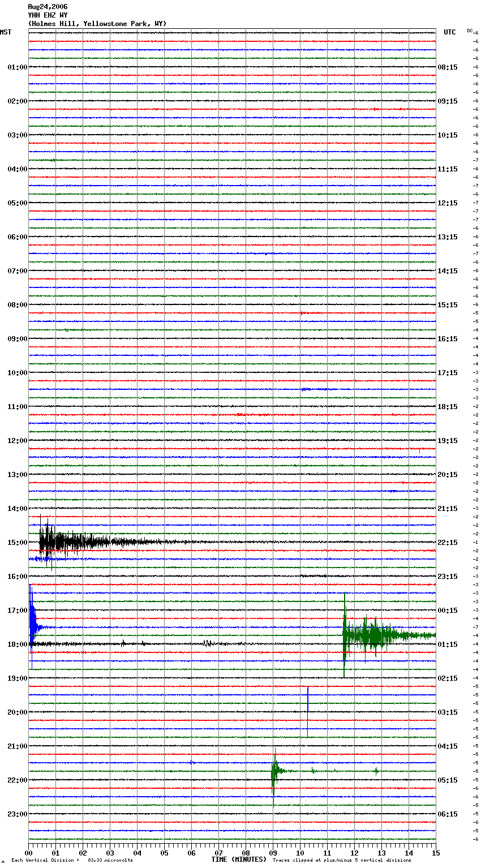
Task: Select the 02:00 MST row label
Action: (x=18, y=101)
